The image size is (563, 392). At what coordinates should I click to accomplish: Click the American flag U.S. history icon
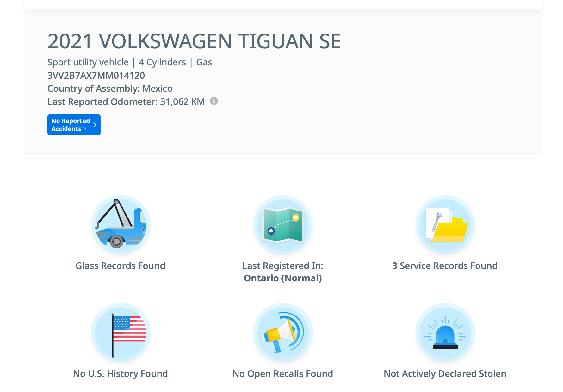[121, 333]
